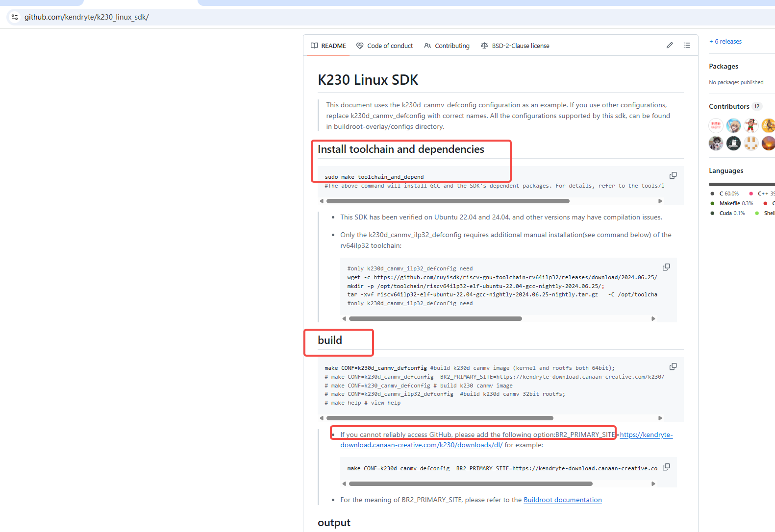Copy the wget toolchain code block
Image resolution: width=775 pixels, height=532 pixels.
tap(666, 267)
